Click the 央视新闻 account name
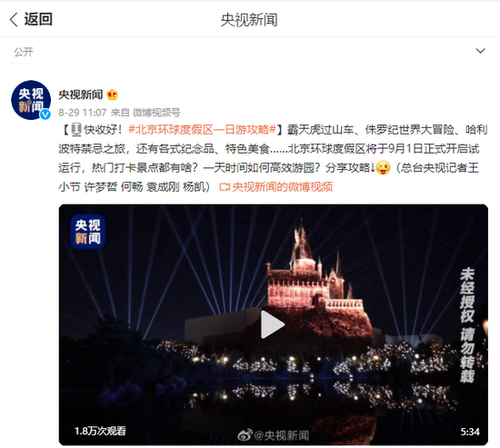500x448 pixels. coord(81,95)
